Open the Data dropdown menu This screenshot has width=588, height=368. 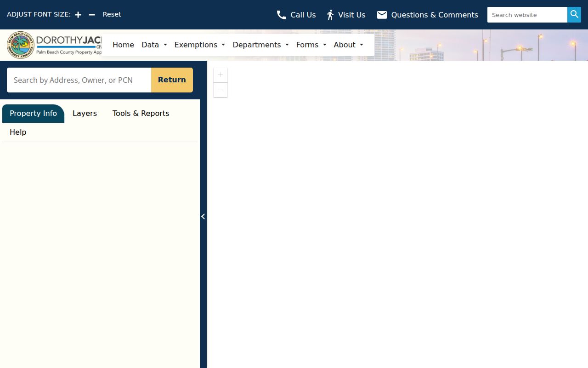[x=154, y=45]
